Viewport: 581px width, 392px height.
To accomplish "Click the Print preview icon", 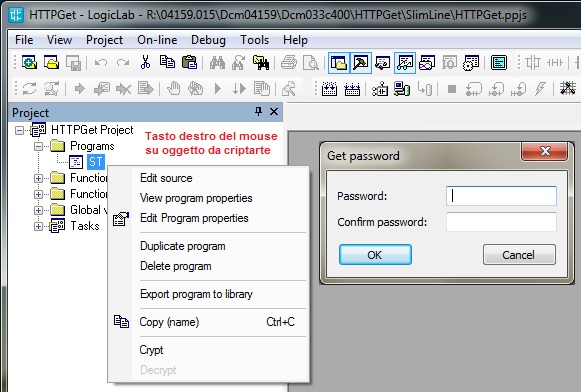I will coord(311,63).
